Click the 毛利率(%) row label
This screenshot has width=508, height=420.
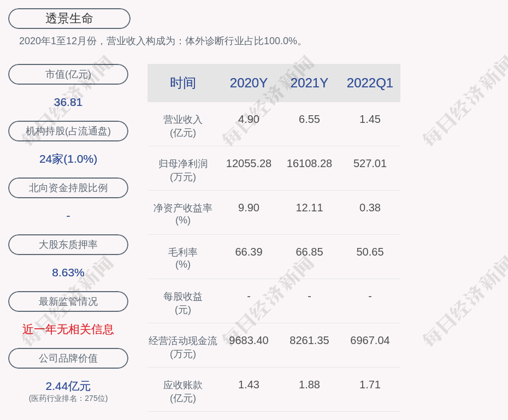(183, 258)
